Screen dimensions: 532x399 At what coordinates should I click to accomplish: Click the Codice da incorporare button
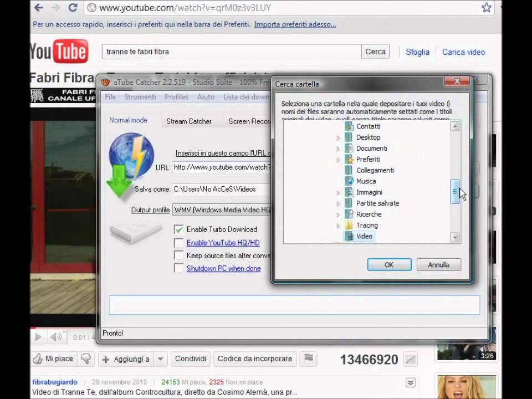tap(255, 359)
